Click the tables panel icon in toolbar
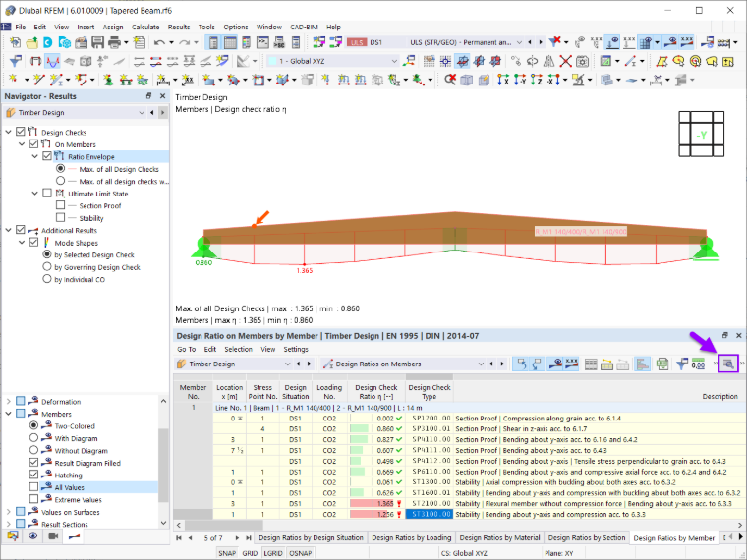 (x=230, y=42)
